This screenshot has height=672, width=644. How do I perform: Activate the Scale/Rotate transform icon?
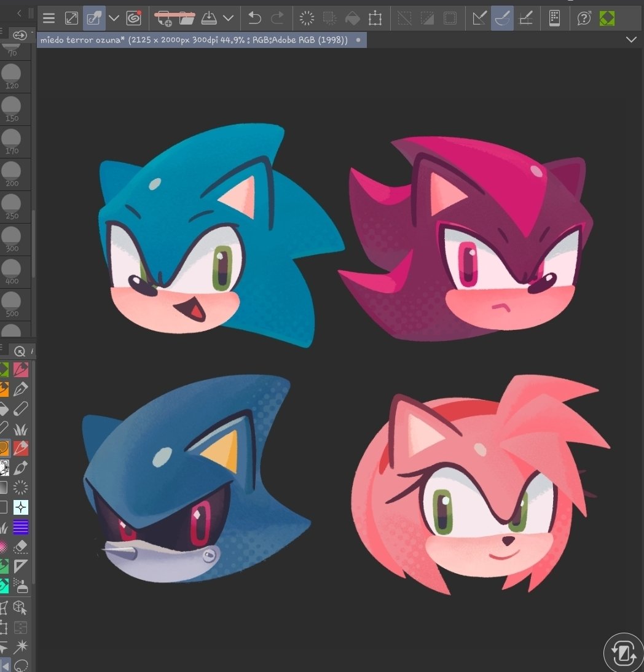[375, 18]
